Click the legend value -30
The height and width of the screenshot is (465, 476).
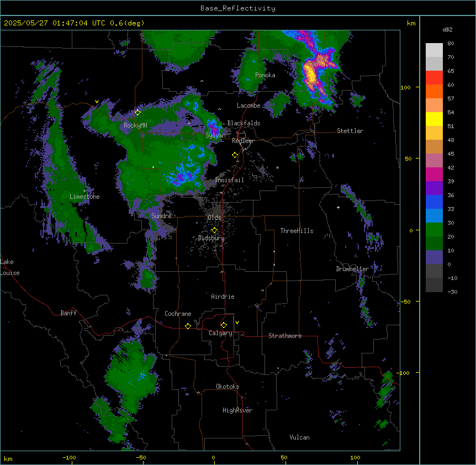(452, 292)
